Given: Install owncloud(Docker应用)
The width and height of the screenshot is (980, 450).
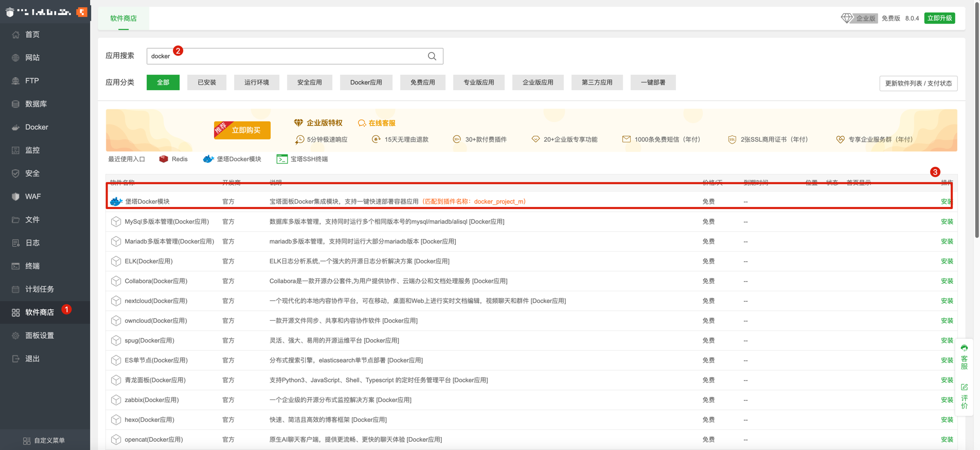Looking at the screenshot, I should [947, 321].
